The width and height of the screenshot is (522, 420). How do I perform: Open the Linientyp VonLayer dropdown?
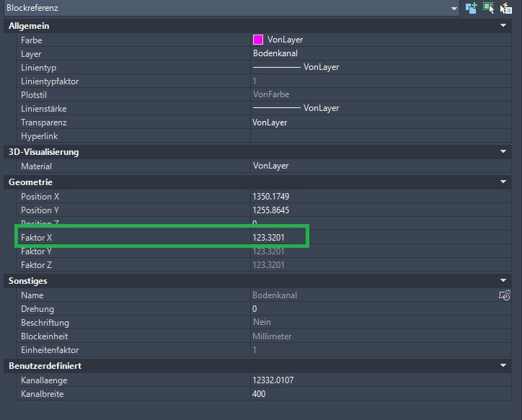[x=381, y=67]
